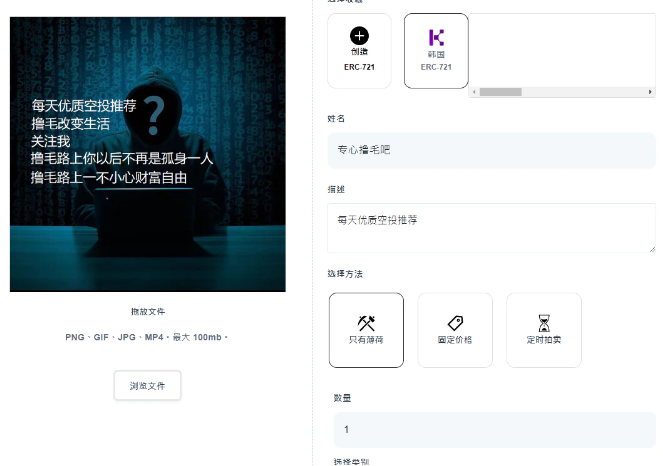Click the collection scrollbar left arrow
This screenshot has height=466, width=663.
tap(474, 92)
